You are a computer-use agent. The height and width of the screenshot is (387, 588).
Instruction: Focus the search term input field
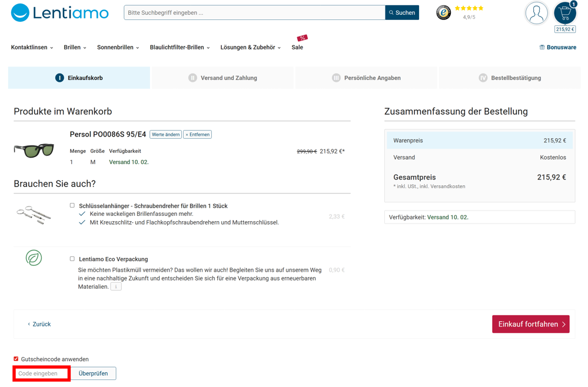click(x=255, y=13)
